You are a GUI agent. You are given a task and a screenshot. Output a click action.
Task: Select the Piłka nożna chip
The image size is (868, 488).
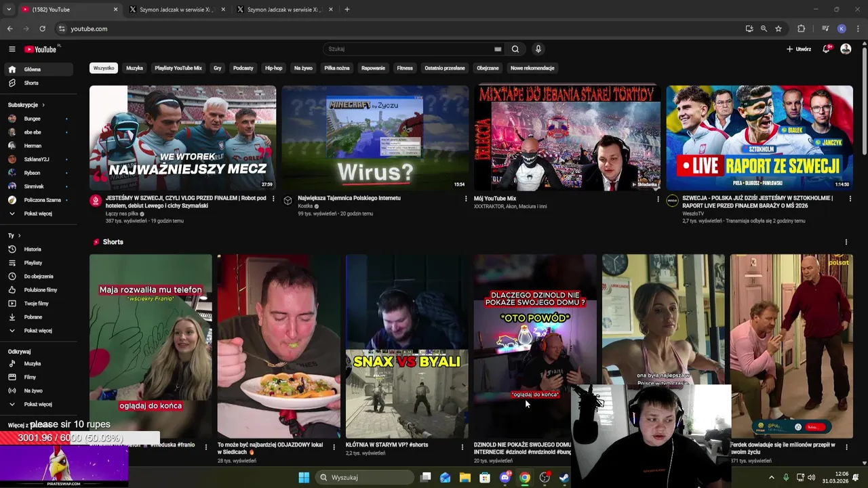coord(337,68)
